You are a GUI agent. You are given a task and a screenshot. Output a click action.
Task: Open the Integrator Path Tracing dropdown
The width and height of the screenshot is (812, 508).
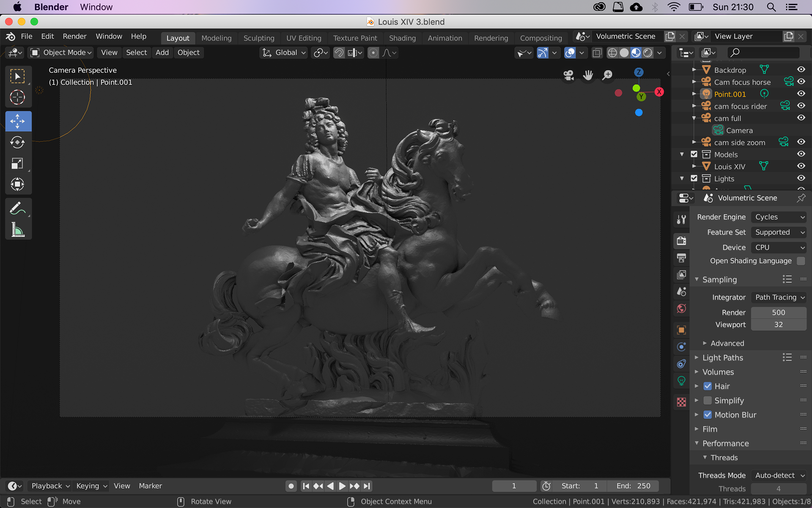(779, 297)
